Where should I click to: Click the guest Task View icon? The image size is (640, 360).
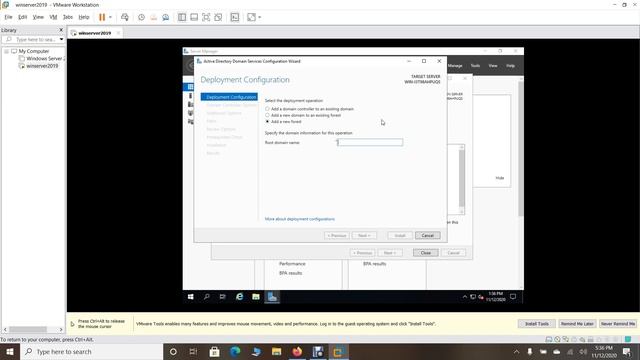pyautogui.click(x=222, y=297)
